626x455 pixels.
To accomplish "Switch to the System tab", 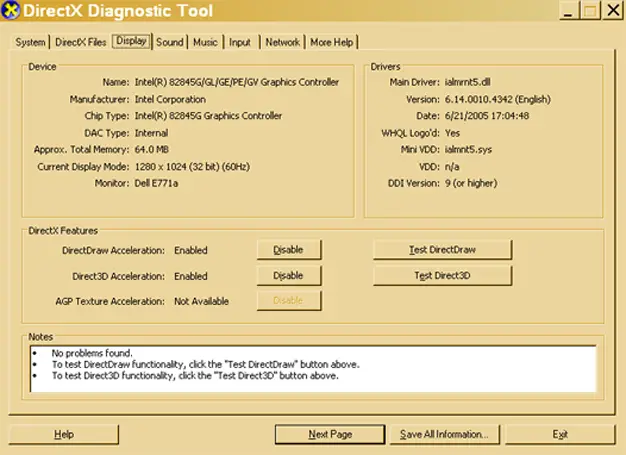I will pyautogui.click(x=30, y=42).
